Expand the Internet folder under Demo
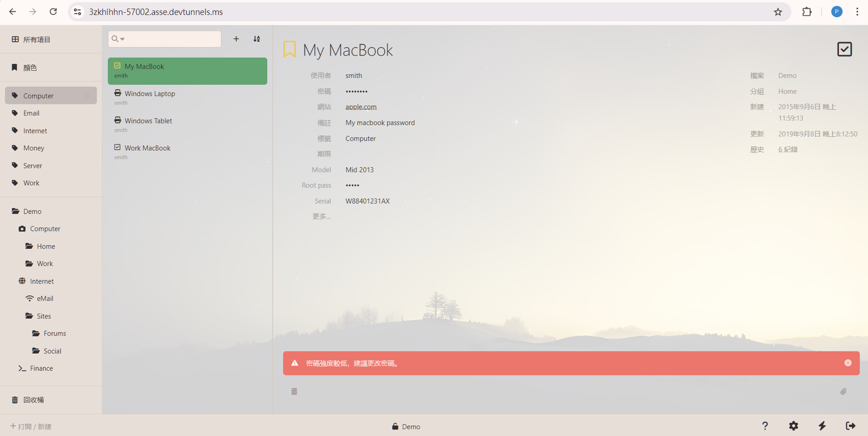868x436 pixels. [x=42, y=281]
